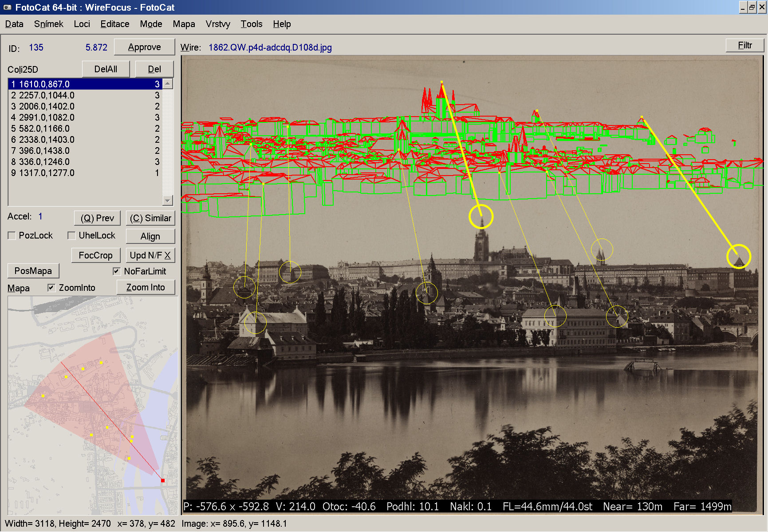
Task: Open the Tools menu
Action: tap(252, 24)
